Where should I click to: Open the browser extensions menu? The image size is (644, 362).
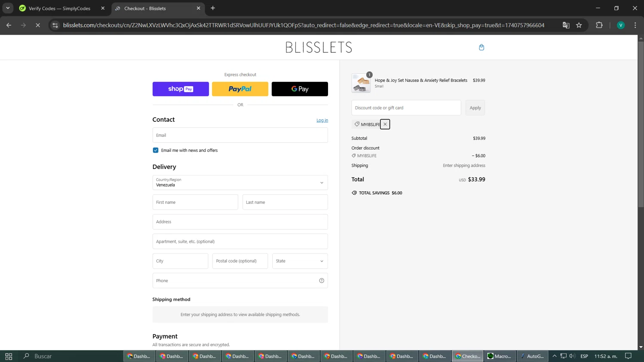pyautogui.click(x=599, y=25)
